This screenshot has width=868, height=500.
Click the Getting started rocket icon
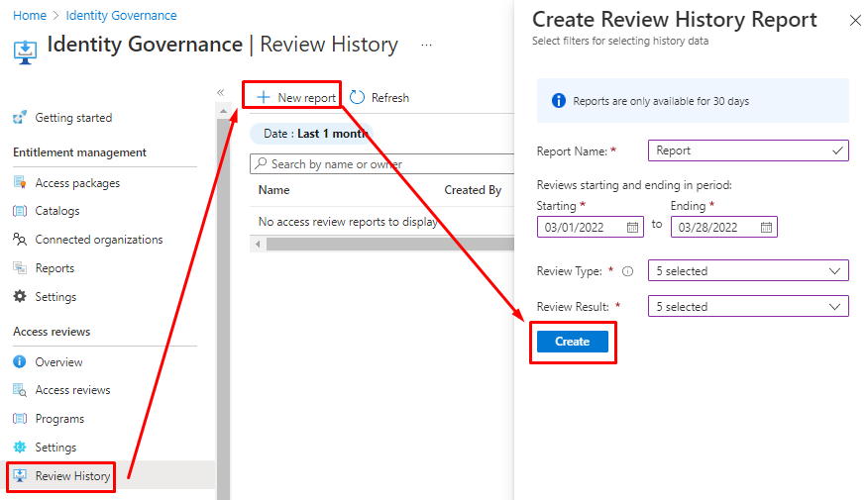(x=20, y=118)
